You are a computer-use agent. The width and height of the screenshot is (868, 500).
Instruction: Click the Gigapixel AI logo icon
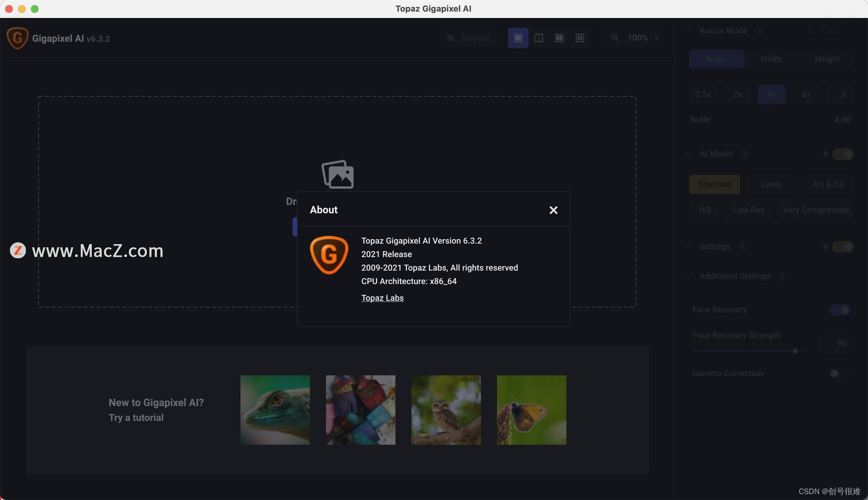point(17,38)
